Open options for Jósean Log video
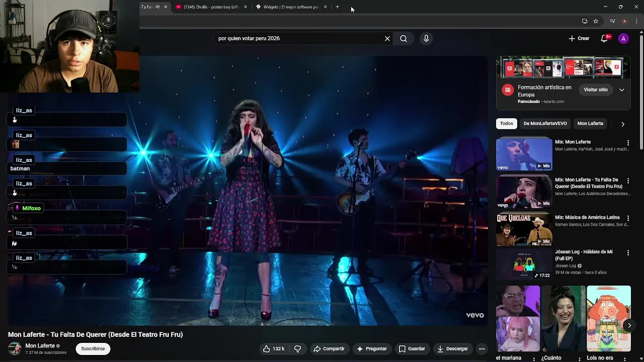The height and width of the screenshot is (362, 644). (628, 253)
